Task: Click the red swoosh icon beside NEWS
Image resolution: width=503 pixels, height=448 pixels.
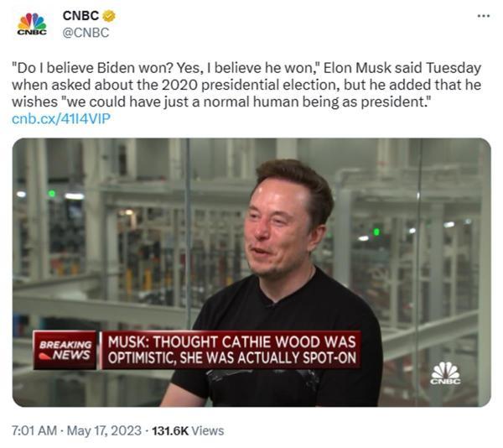Action: [x=45, y=357]
